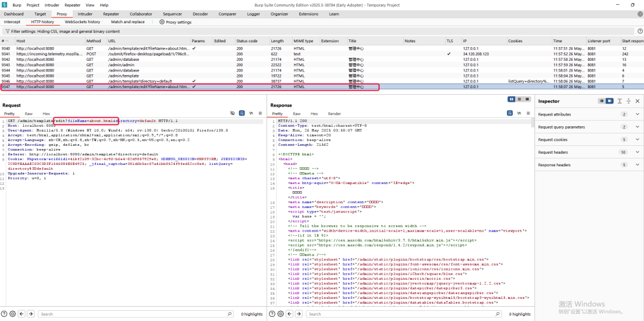The image size is (644, 321).
Task: Go to previous match in Request search
Action: [x=22, y=314]
